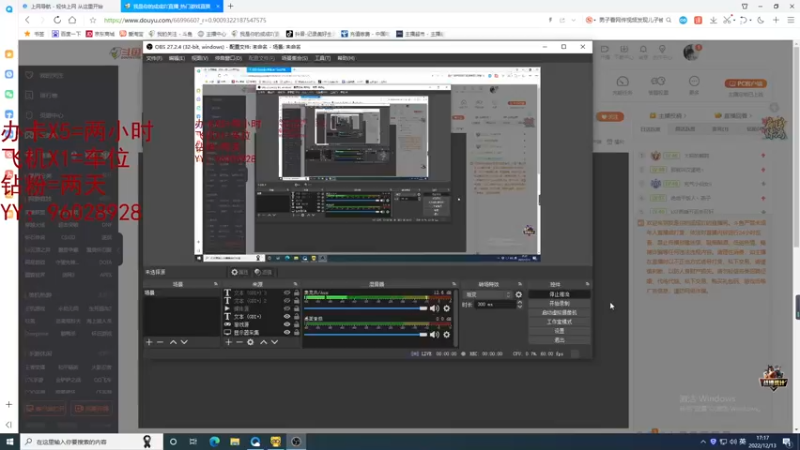Screen dimensions: 800x450
Task: Click 退出 button in OBS Controls
Action: coord(559,340)
